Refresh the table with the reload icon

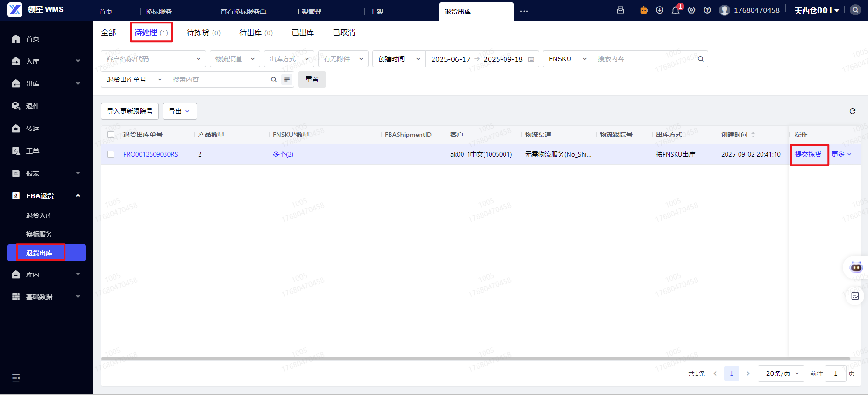[853, 111]
